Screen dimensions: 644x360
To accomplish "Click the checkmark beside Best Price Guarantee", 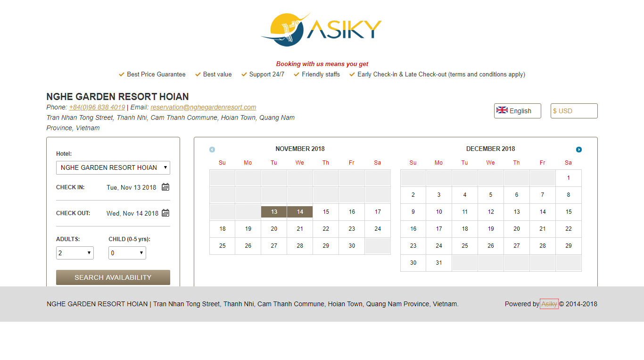I will (122, 74).
